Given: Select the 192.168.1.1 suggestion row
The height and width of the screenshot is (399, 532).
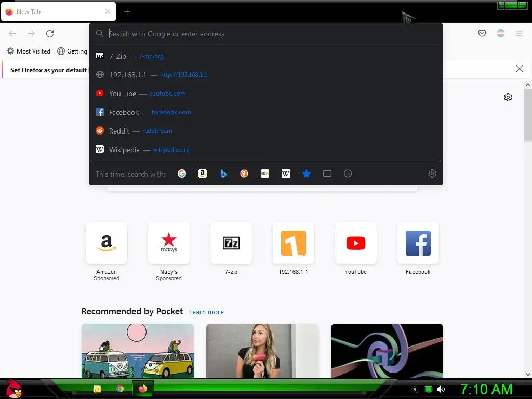Looking at the screenshot, I should tap(266, 75).
